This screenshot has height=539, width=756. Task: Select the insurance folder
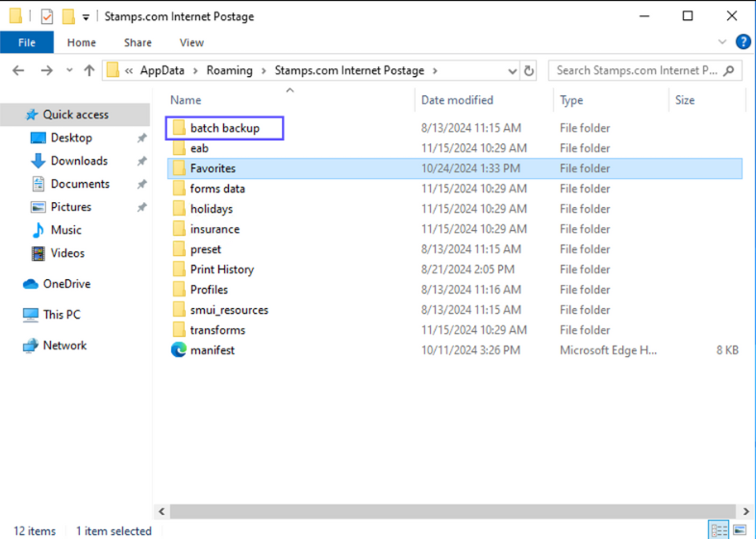pos(214,229)
